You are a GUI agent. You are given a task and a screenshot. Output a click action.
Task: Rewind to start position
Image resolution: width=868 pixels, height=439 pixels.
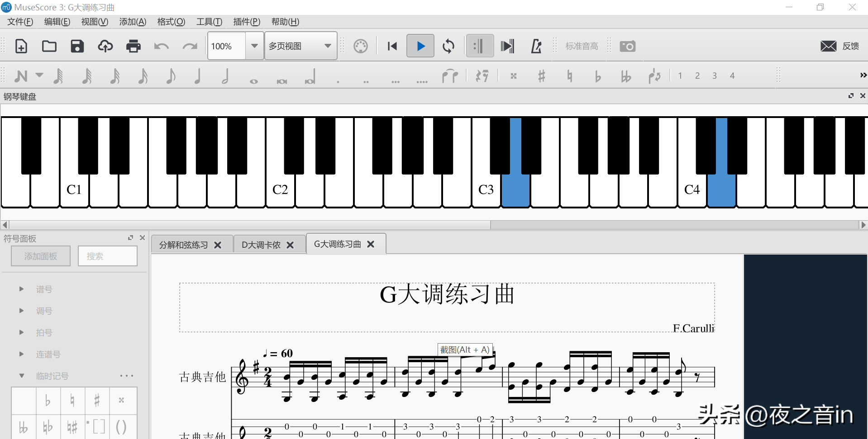(x=392, y=46)
